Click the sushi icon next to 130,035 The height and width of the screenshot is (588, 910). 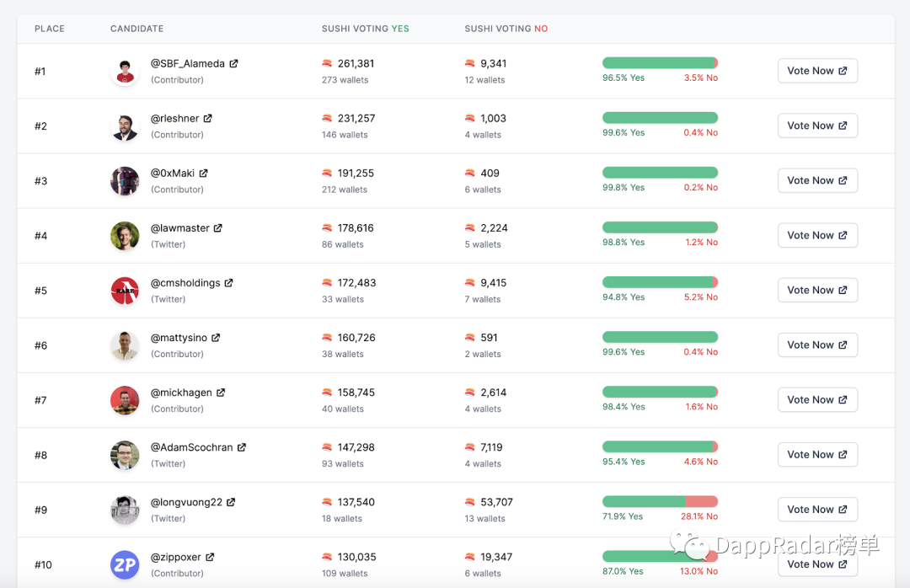tap(327, 557)
